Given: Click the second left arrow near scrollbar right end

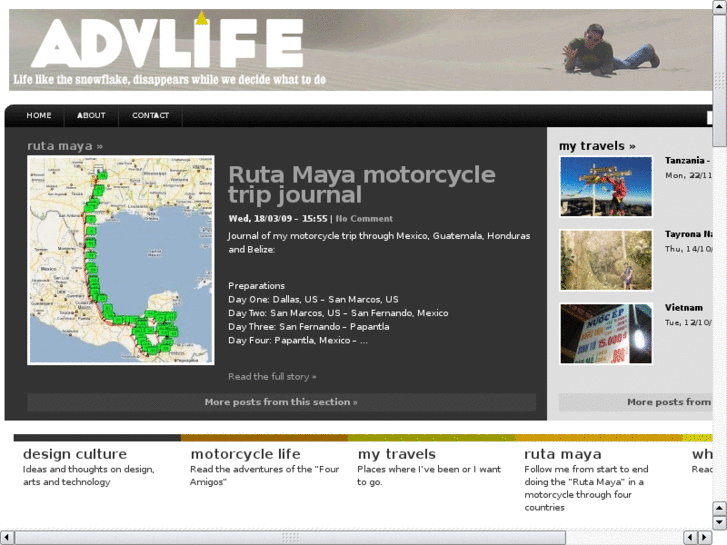Looking at the screenshot, I should 691,538.
